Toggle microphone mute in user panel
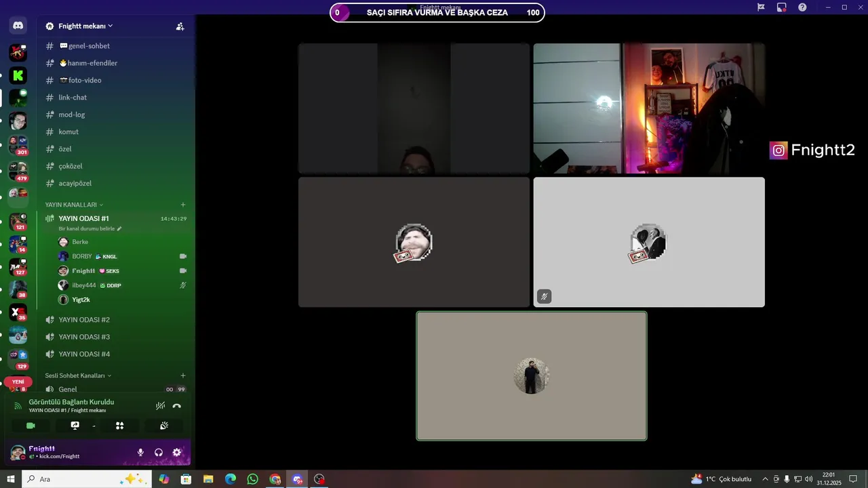 [140, 452]
